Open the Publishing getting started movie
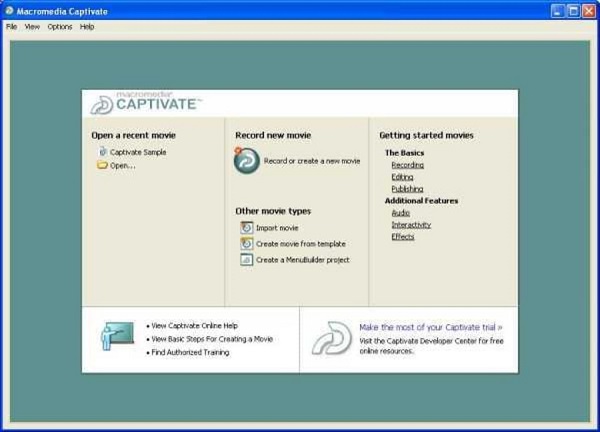Image resolution: width=600 pixels, height=432 pixels. [x=407, y=189]
